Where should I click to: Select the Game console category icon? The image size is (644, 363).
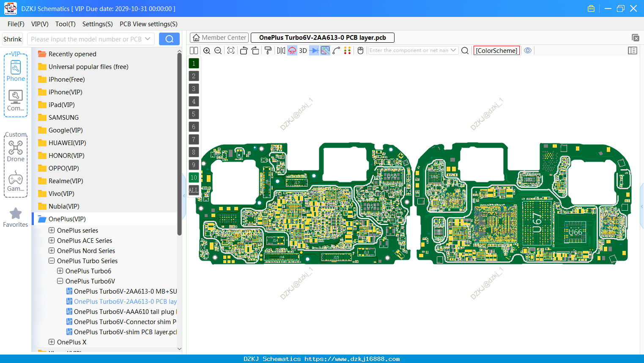pyautogui.click(x=16, y=181)
